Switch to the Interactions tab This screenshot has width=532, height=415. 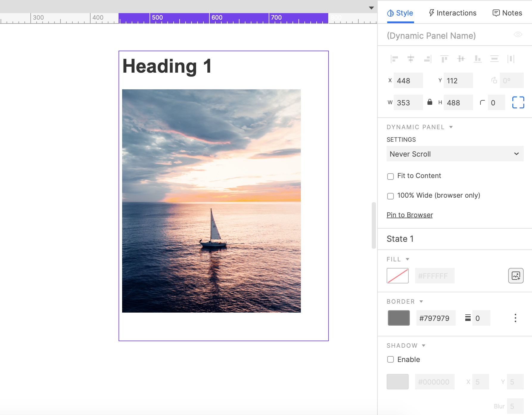pos(452,13)
